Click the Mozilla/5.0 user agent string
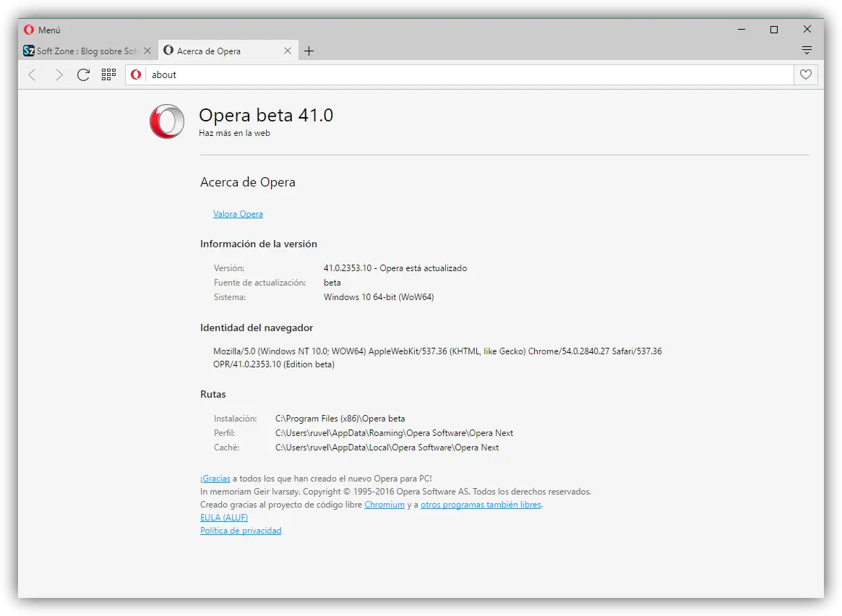The width and height of the screenshot is (842, 616). (x=437, y=358)
